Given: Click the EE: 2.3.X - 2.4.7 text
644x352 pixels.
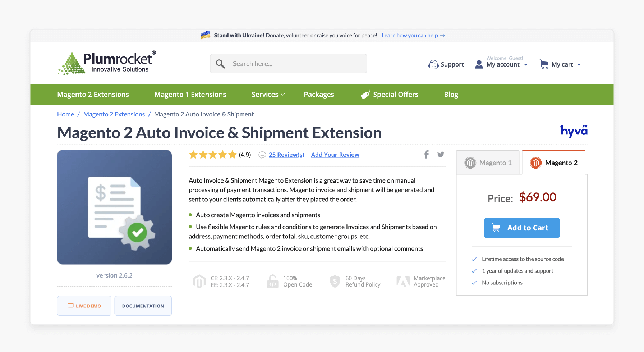Looking at the screenshot, I should tap(230, 285).
